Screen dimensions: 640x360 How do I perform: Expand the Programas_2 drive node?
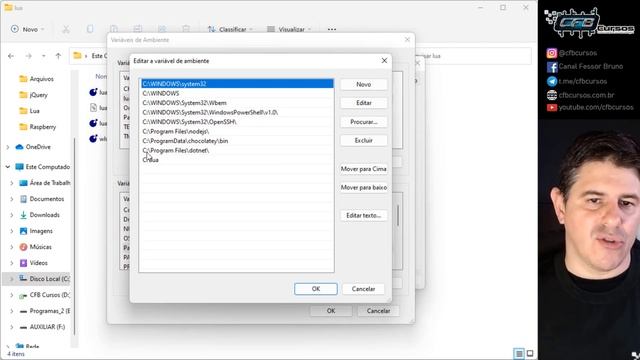pyautogui.click(x=12, y=311)
